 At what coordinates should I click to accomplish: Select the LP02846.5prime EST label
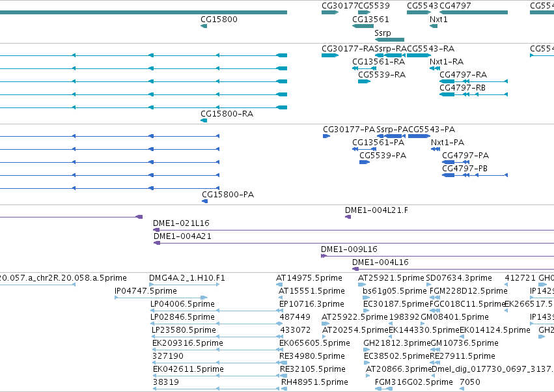(x=182, y=317)
